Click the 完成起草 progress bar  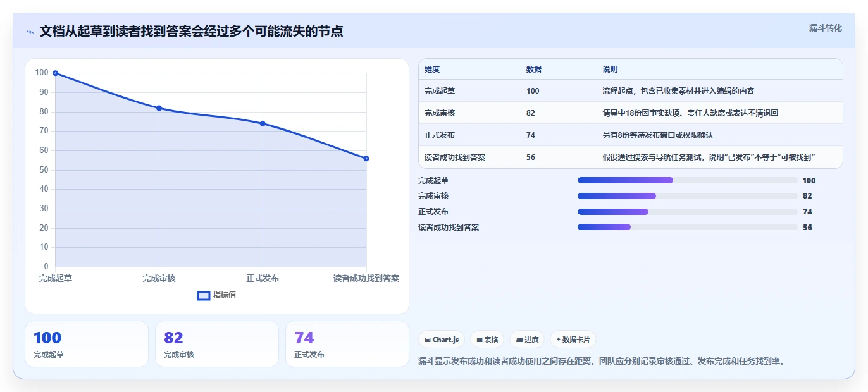click(x=688, y=181)
